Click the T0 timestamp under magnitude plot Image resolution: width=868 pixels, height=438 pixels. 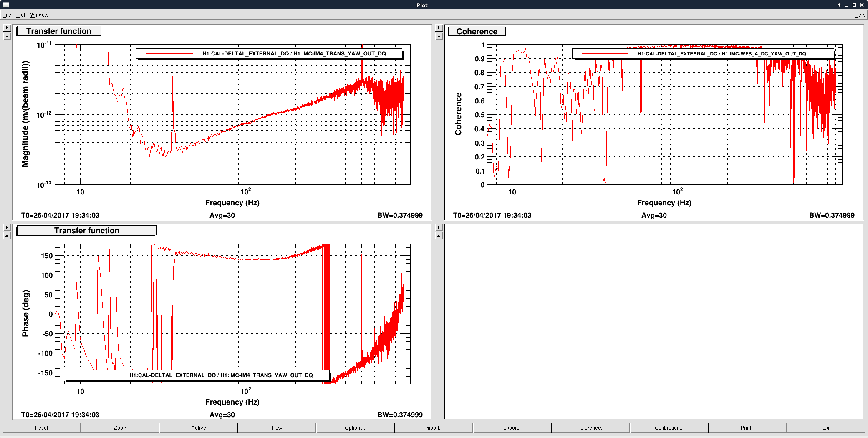coord(61,216)
